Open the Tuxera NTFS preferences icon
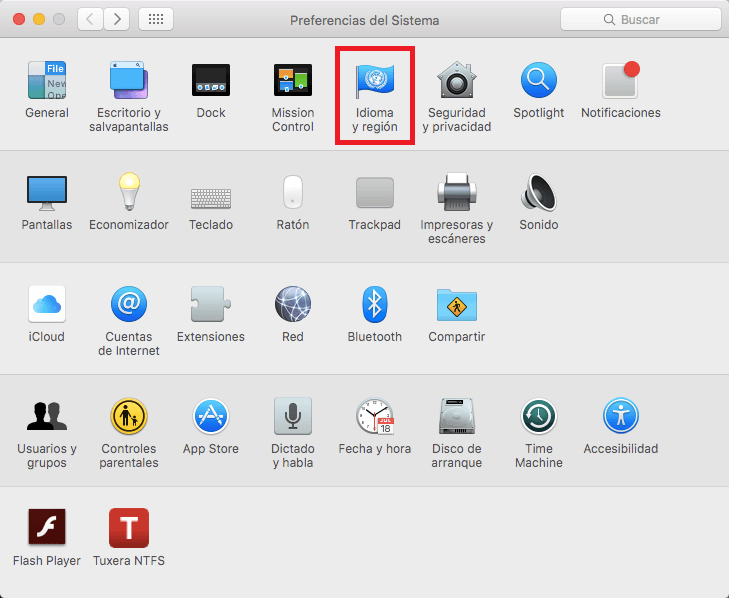Viewport: 729px width, 598px height. [x=129, y=528]
